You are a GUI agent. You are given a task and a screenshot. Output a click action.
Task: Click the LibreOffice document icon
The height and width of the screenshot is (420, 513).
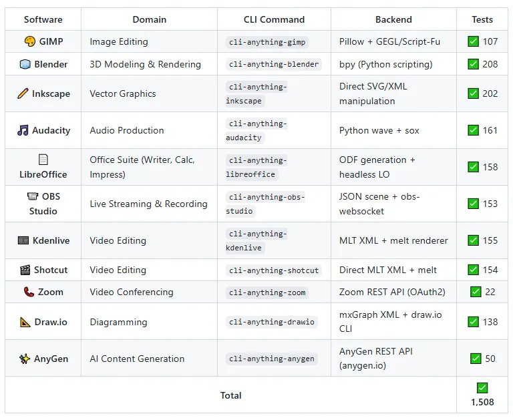coord(43,160)
